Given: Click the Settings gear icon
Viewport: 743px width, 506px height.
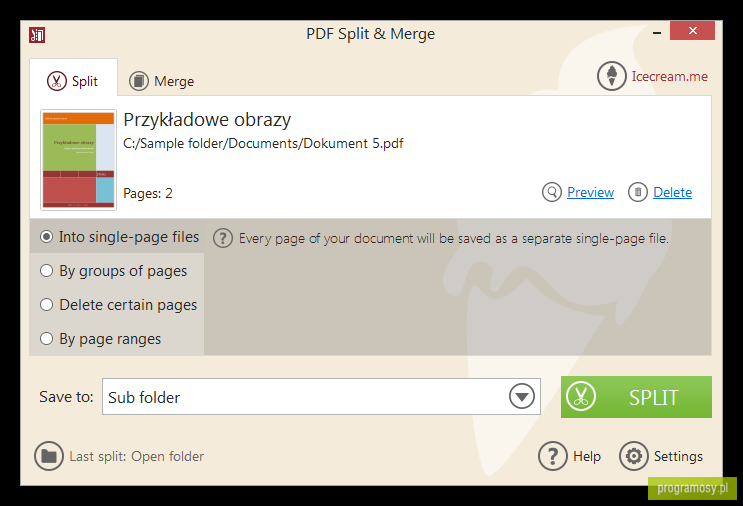Looking at the screenshot, I should (634, 456).
